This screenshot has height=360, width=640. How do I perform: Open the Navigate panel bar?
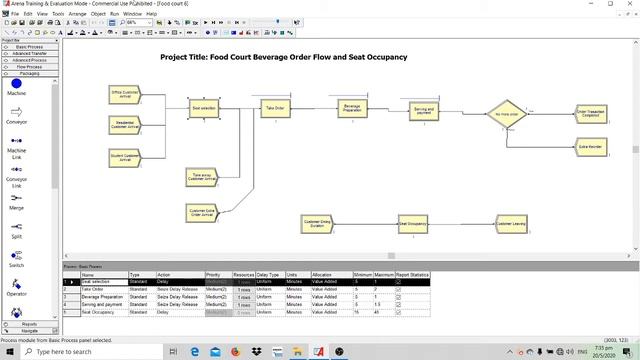coord(30,331)
